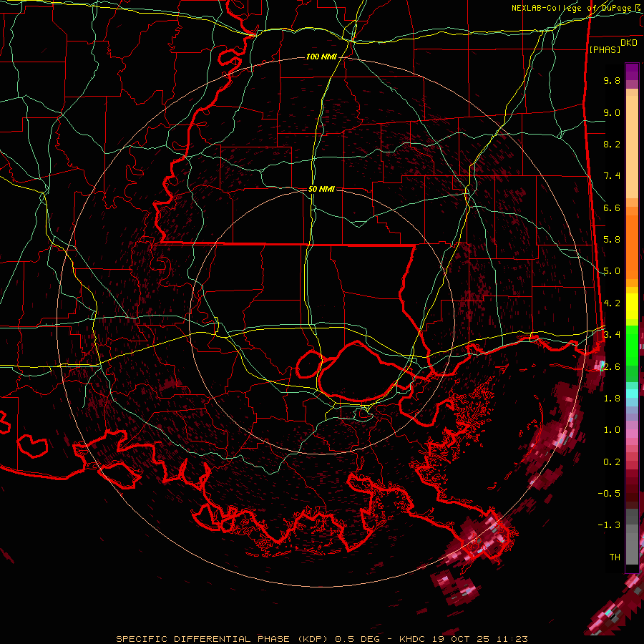Click the 0.2 value on the color scale
The height and width of the screenshot is (644, 644).
(612, 462)
